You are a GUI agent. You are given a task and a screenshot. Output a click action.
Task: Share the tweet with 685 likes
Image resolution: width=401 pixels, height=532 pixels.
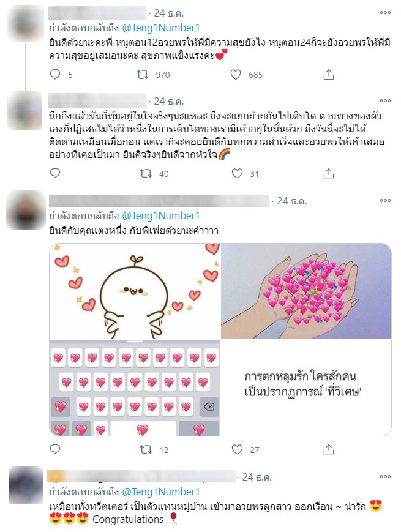coord(328,74)
